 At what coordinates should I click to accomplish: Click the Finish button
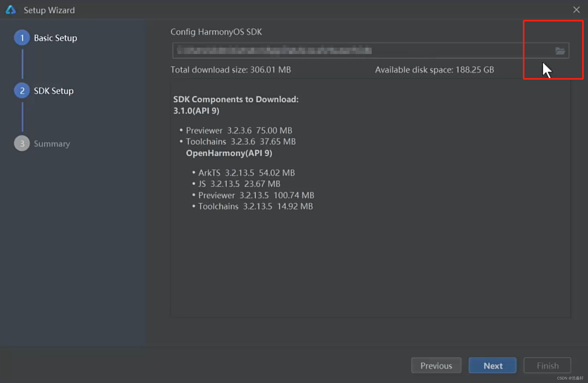[547, 366]
